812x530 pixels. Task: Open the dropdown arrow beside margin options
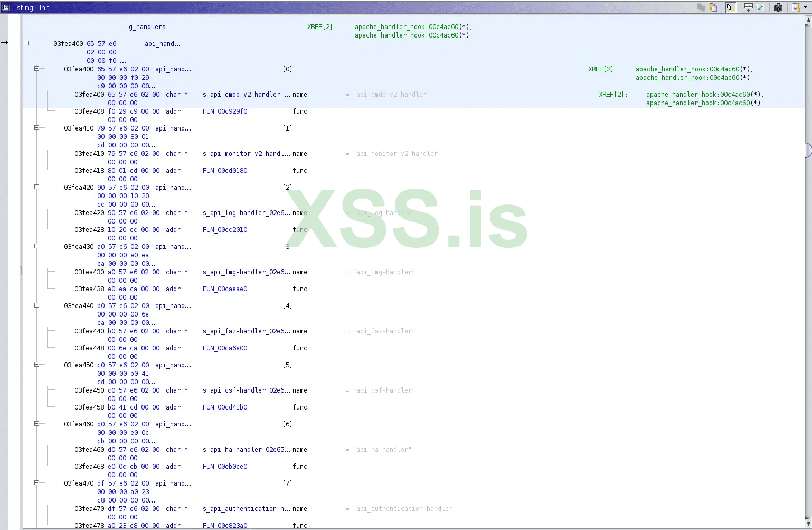[805, 7]
